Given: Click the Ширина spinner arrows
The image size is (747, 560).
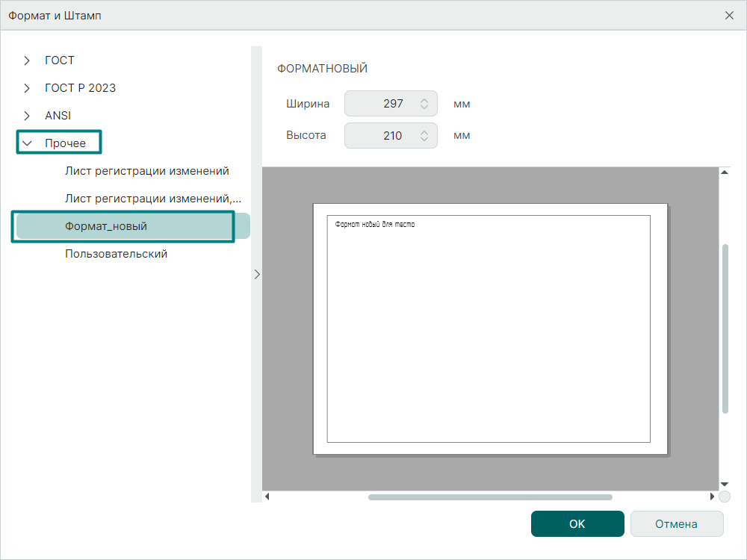Looking at the screenshot, I should click(x=424, y=104).
